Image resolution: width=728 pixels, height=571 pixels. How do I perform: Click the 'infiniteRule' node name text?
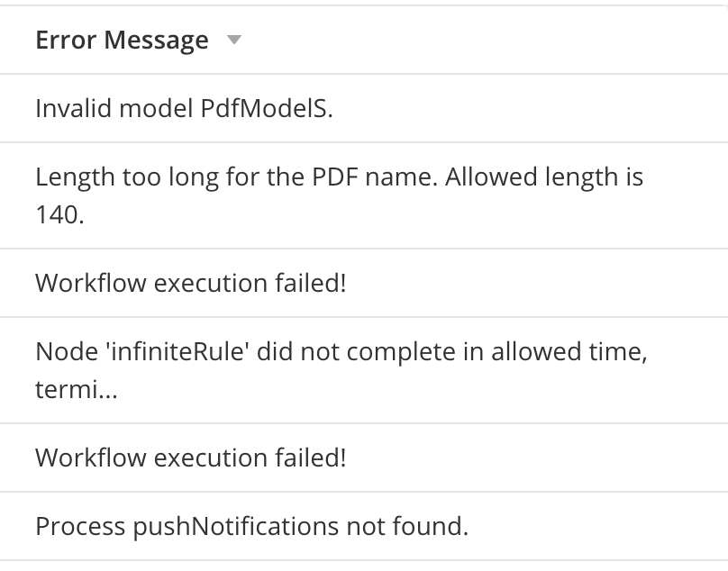(177, 351)
